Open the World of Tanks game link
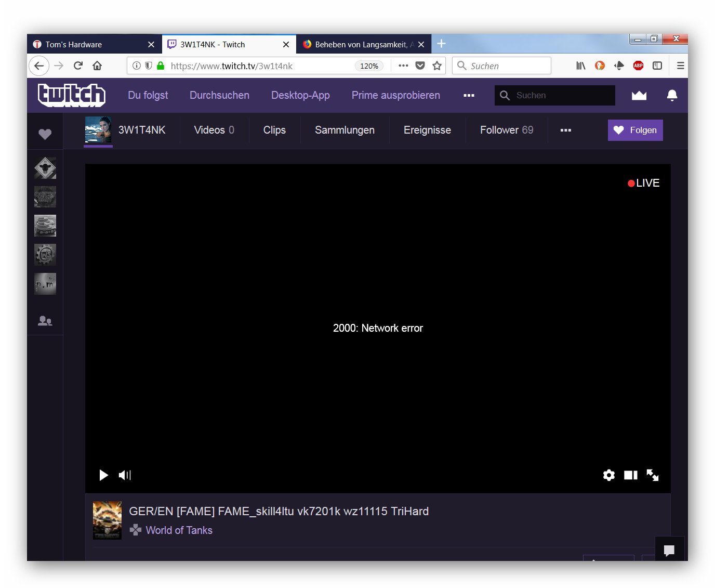 (x=179, y=530)
